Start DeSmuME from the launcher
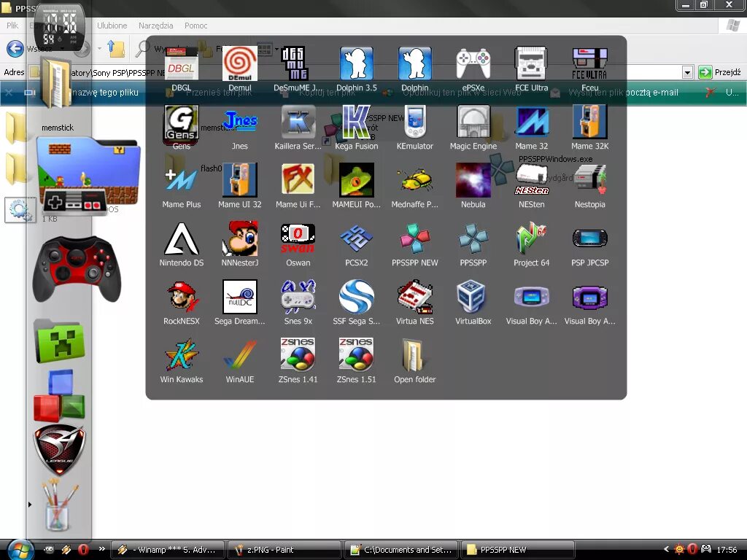The height and width of the screenshot is (560, 747). click(295, 64)
